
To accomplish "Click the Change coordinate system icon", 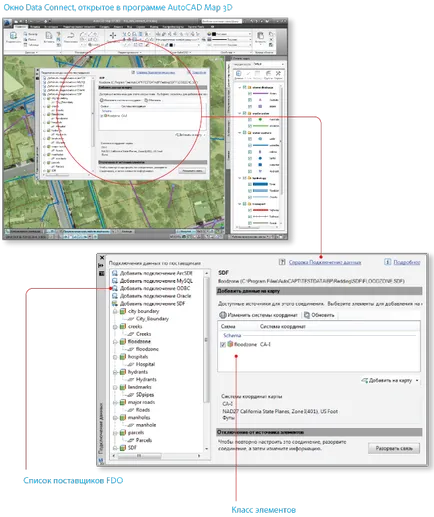I will point(223,315).
